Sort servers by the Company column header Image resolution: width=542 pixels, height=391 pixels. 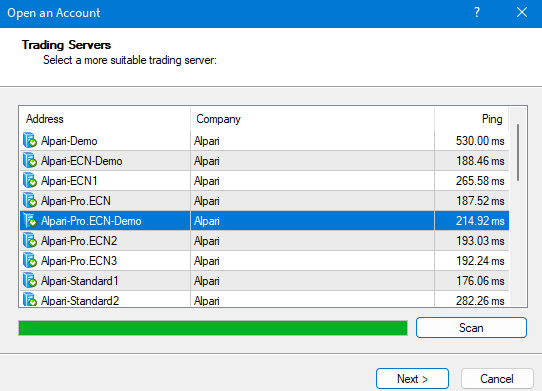click(x=312, y=119)
